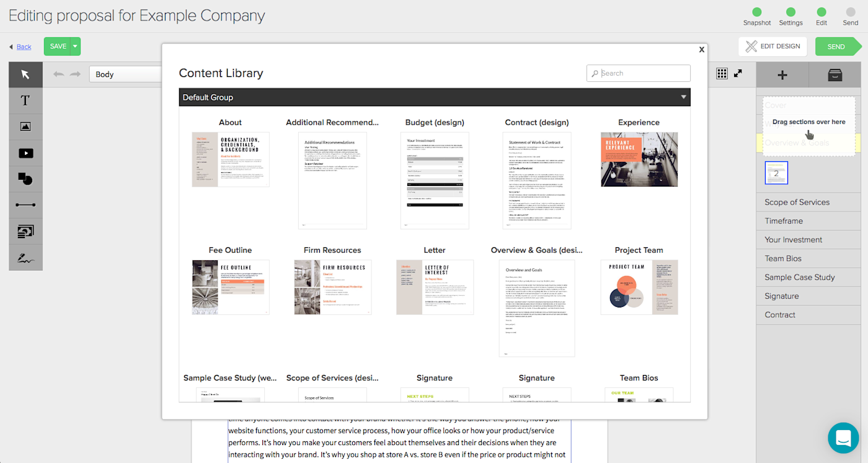Screen dimensions: 868x463
Task: Select the Text tool
Action: coord(25,100)
